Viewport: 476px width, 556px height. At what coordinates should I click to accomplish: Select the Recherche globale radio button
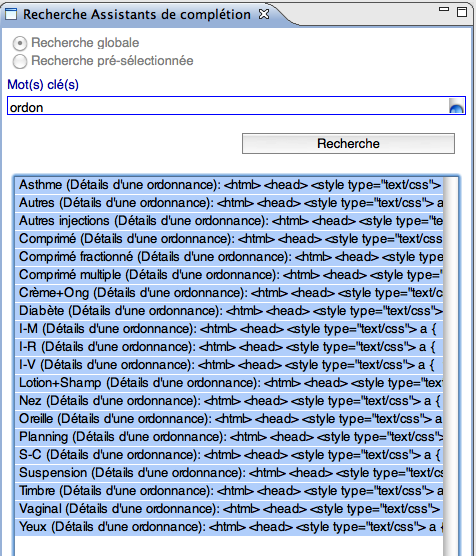[x=20, y=43]
